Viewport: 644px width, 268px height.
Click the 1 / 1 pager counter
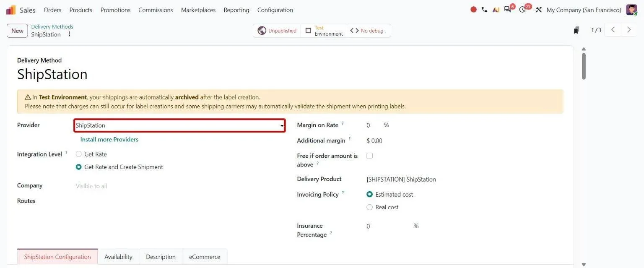[596, 30]
